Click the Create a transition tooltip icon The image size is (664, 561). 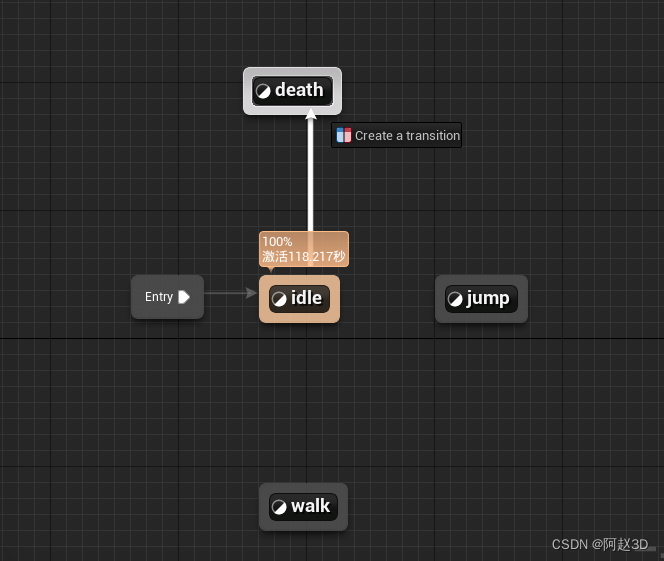[344, 135]
